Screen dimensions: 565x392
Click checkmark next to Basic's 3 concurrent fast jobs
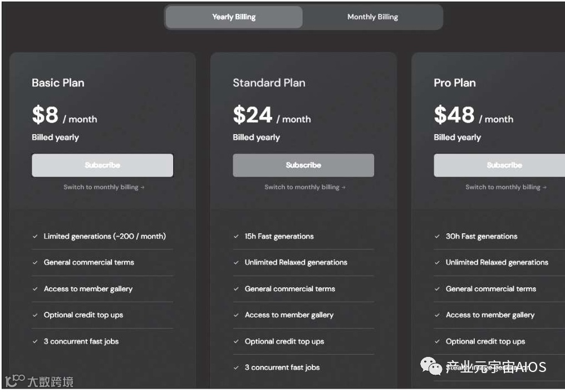[x=35, y=341]
